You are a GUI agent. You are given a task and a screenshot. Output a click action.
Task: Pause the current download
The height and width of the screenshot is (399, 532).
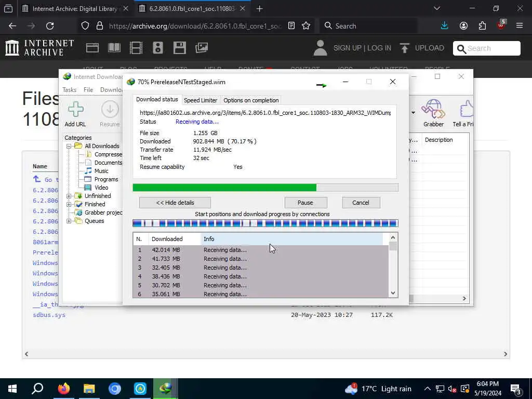[x=305, y=203]
